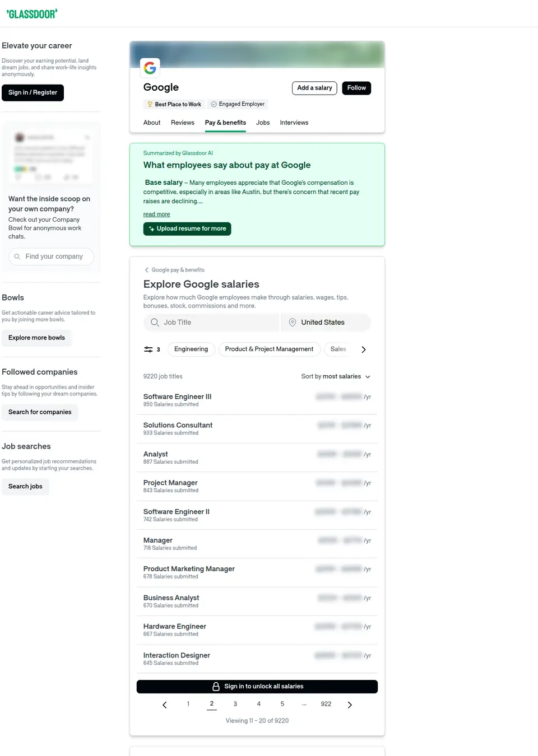This screenshot has height=756, width=538.
Task: Open Software Engineer III salary row
Action: click(257, 400)
